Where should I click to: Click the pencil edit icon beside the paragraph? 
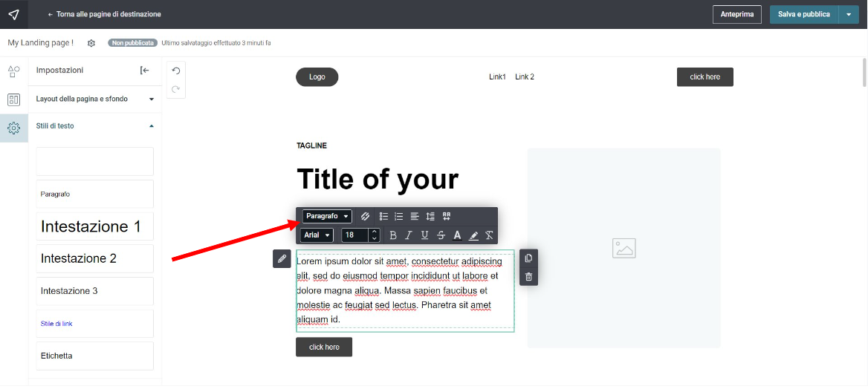coord(282,258)
